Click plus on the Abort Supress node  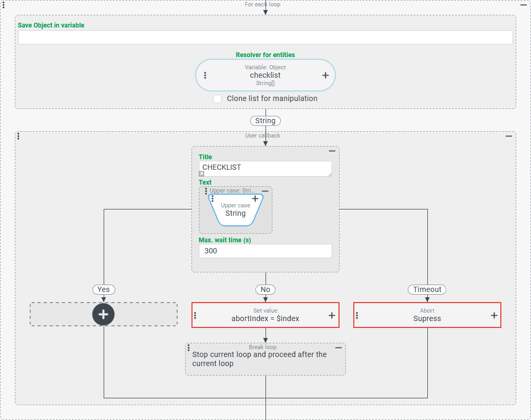point(494,315)
